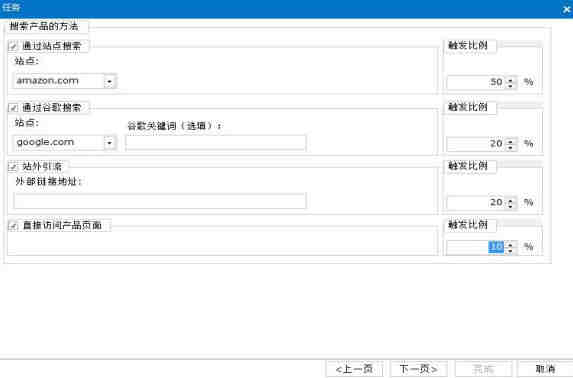Decrease the Google search trigger ratio
Image resolution: width=573 pixels, height=378 pixels.
511,147
